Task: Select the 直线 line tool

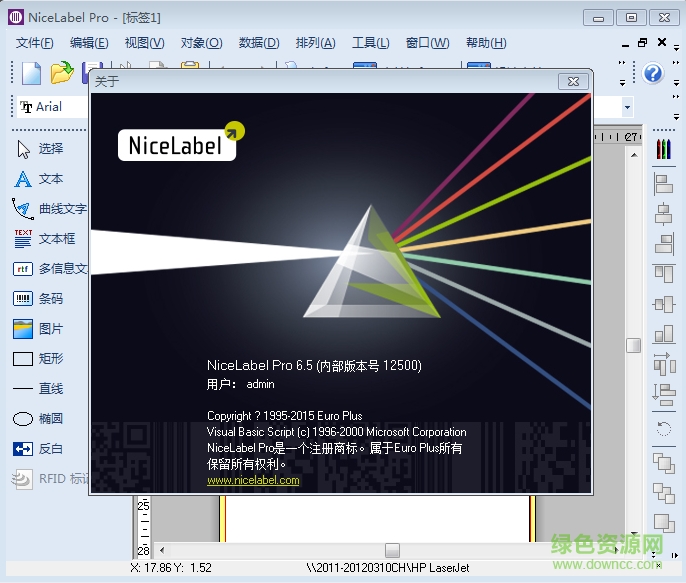Action: click(x=38, y=388)
